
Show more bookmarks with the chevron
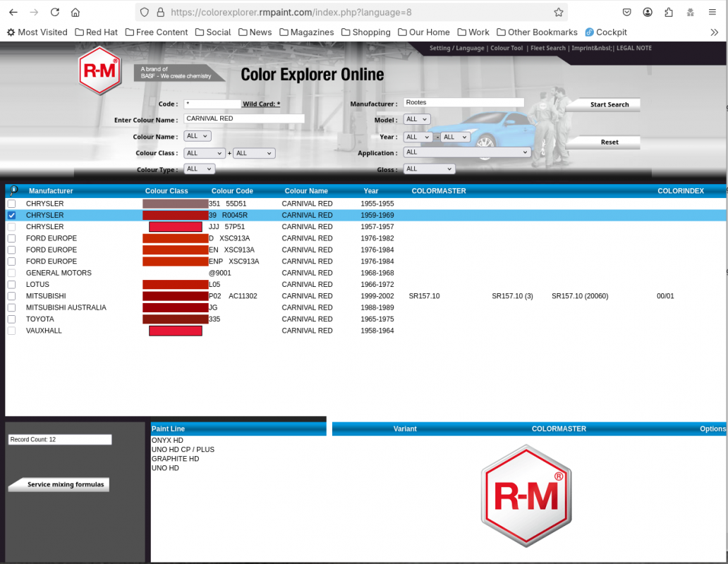click(714, 32)
